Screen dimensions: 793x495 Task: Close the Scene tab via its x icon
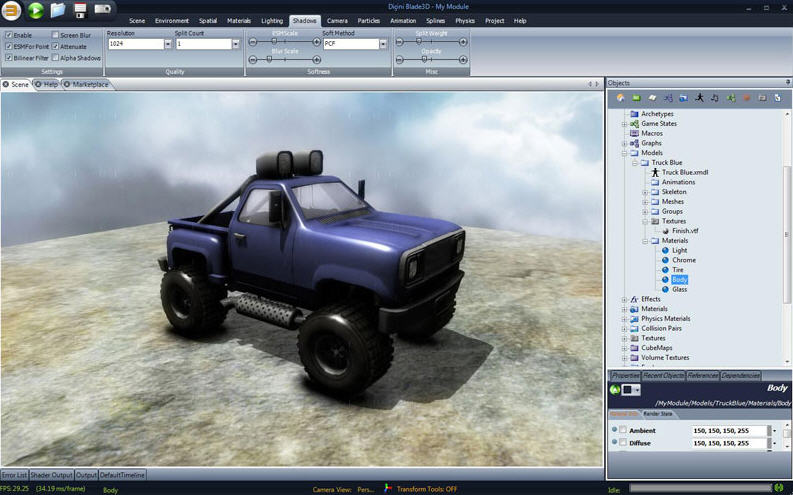[6, 84]
